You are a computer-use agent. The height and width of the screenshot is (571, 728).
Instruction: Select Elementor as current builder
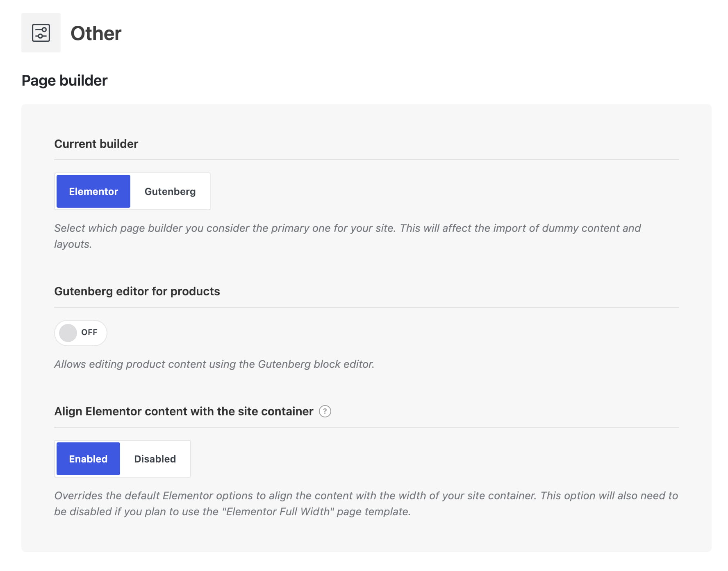[93, 191]
